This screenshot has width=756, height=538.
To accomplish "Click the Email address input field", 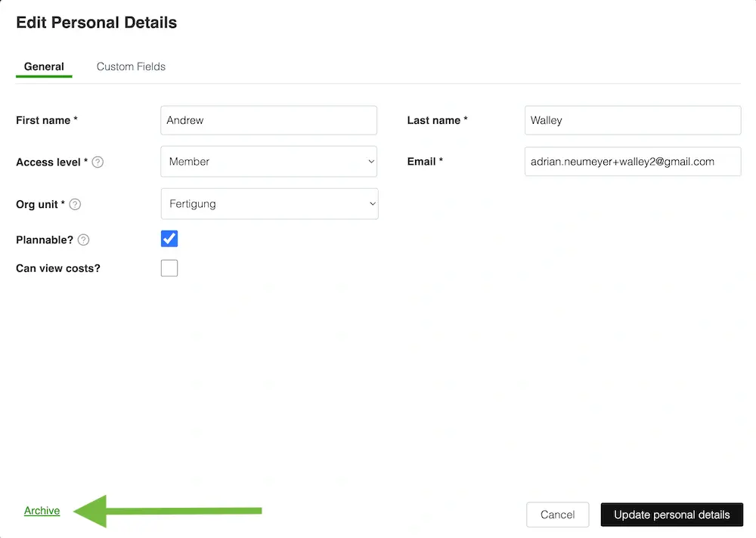I will 632,161.
